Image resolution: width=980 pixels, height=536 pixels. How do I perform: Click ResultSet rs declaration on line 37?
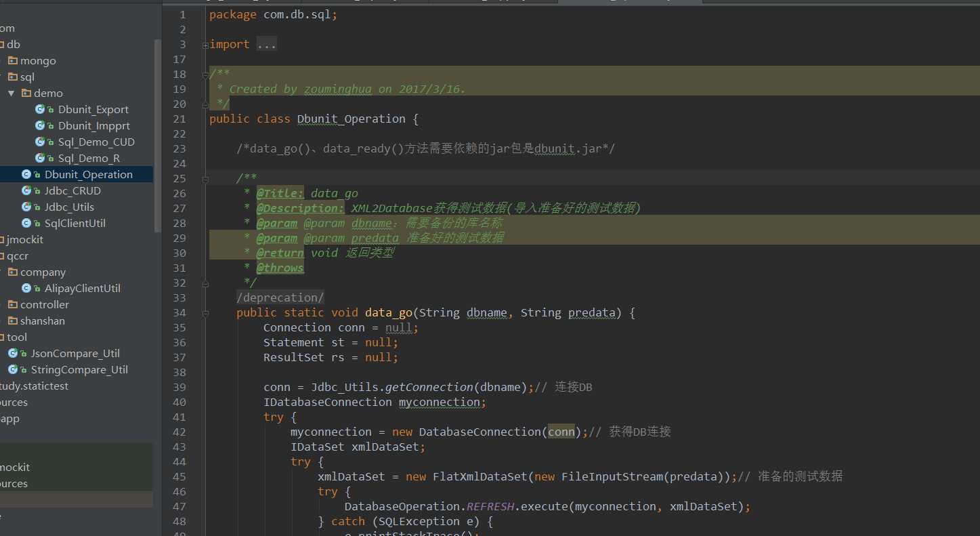[x=331, y=357]
